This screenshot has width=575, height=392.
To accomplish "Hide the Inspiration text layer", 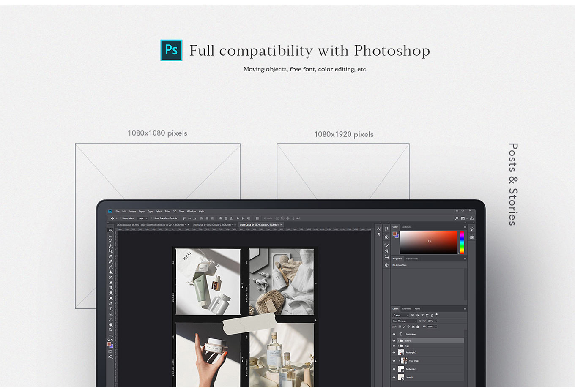I will tap(394, 334).
